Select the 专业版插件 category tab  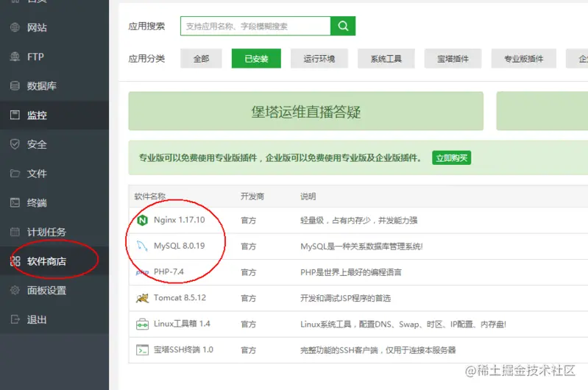coord(523,59)
